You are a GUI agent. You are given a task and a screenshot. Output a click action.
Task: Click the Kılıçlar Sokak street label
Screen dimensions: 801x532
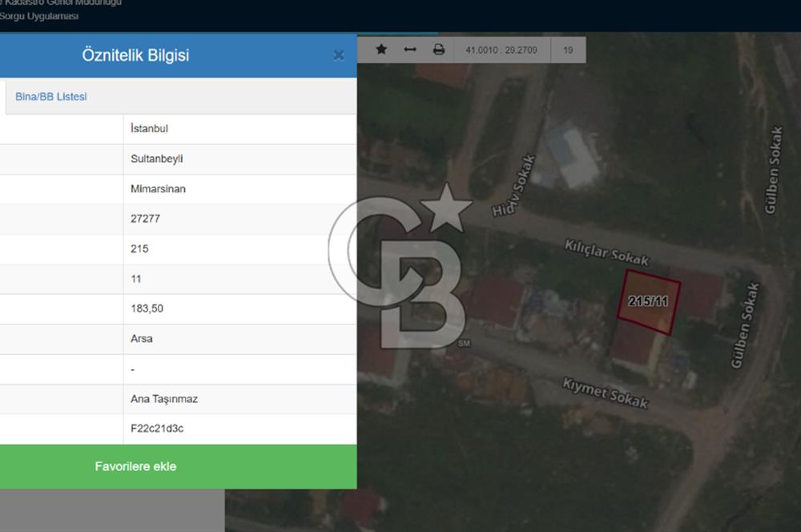click(x=606, y=252)
